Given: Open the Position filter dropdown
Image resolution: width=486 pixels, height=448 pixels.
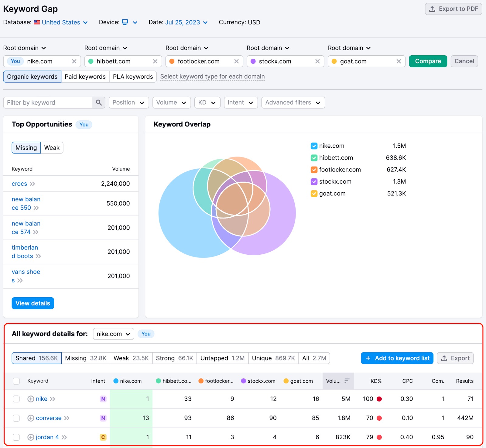Looking at the screenshot, I should coord(129,102).
